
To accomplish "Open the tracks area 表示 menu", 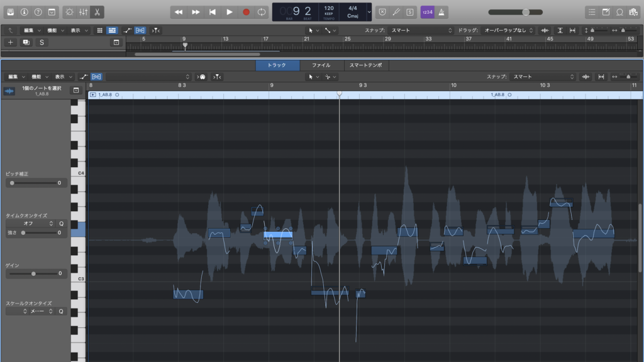I will (79, 30).
